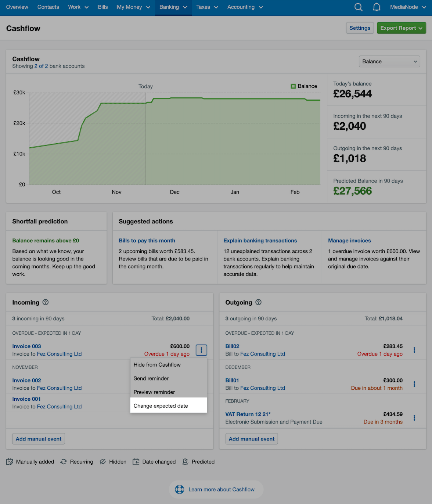Click the green Balance legend swatch
Image resolution: width=432 pixels, height=504 pixels.
pos(293,86)
